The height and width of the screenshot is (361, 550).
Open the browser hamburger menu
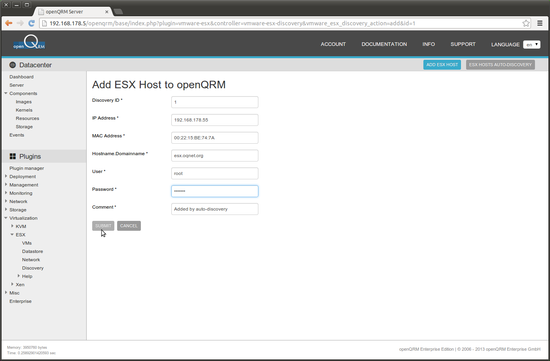tap(540, 23)
